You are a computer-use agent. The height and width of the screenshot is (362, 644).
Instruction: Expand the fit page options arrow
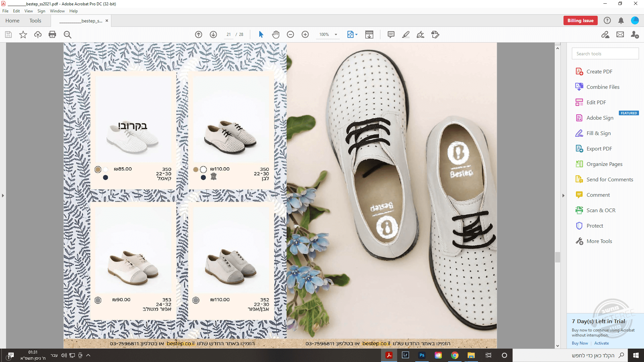357,35
